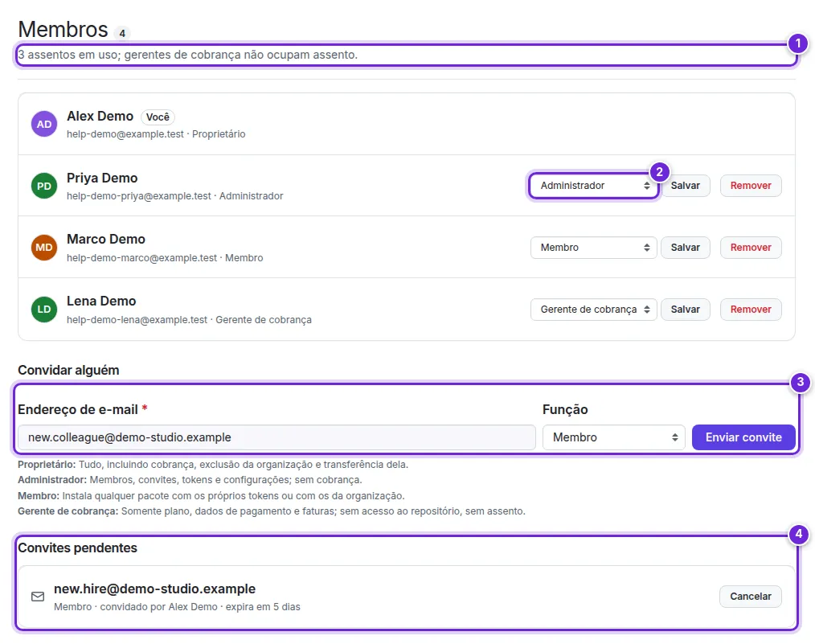Click help-demo-lena@example.test email line
815x644 pixels.
(189, 320)
